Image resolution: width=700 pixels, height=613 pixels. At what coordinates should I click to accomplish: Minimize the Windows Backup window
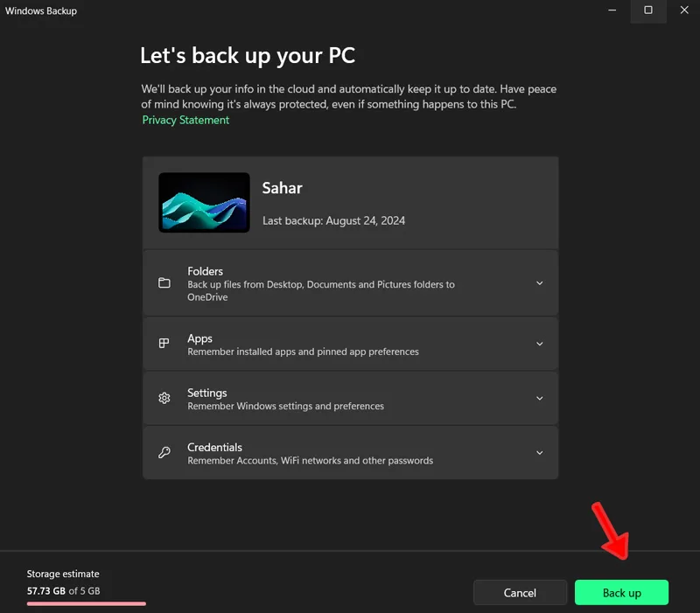[612, 10]
